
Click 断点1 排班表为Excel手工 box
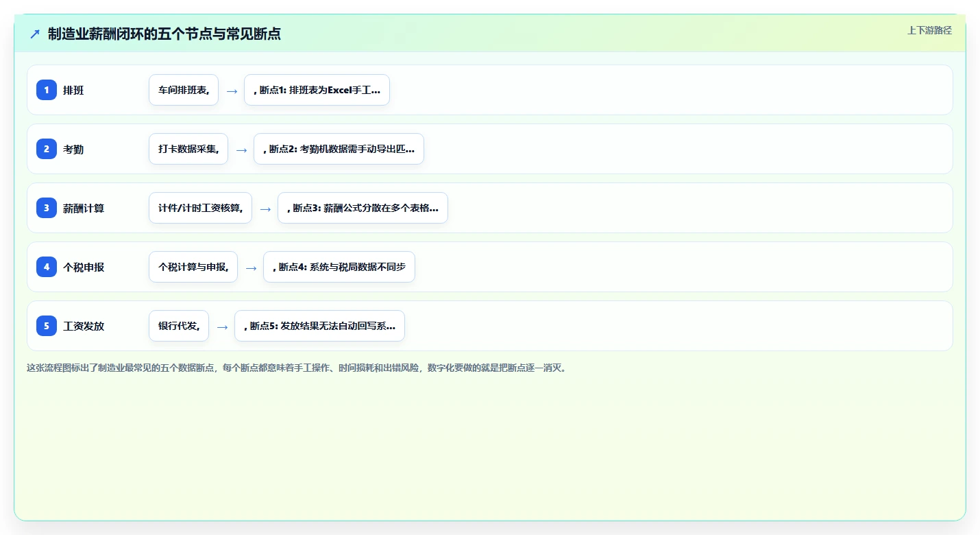317,90
